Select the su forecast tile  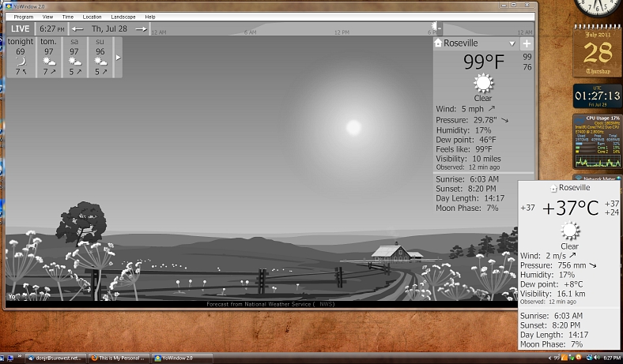(x=100, y=57)
